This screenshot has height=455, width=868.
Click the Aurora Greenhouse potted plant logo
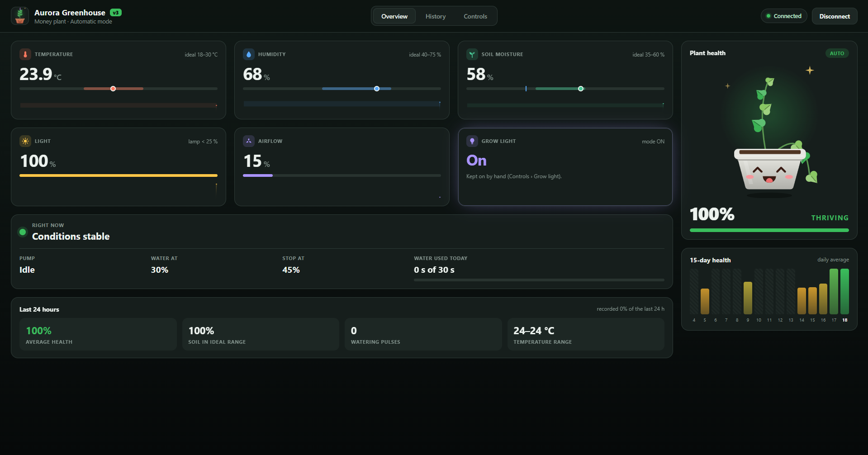[20, 16]
